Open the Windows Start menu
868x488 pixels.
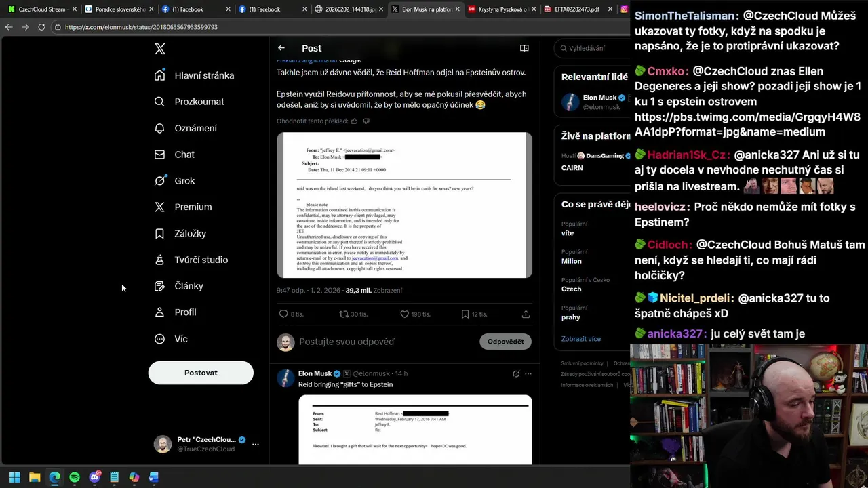[x=14, y=477]
